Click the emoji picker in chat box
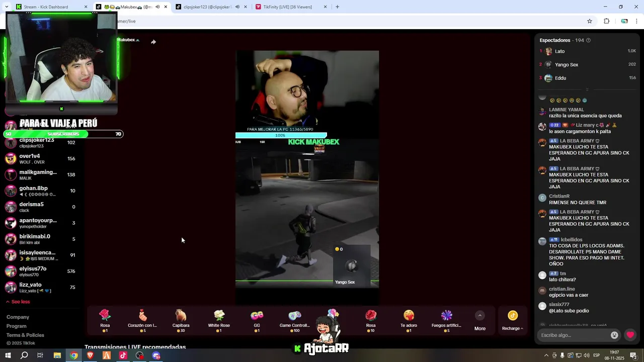This screenshot has height=362, width=644. click(614, 335)
